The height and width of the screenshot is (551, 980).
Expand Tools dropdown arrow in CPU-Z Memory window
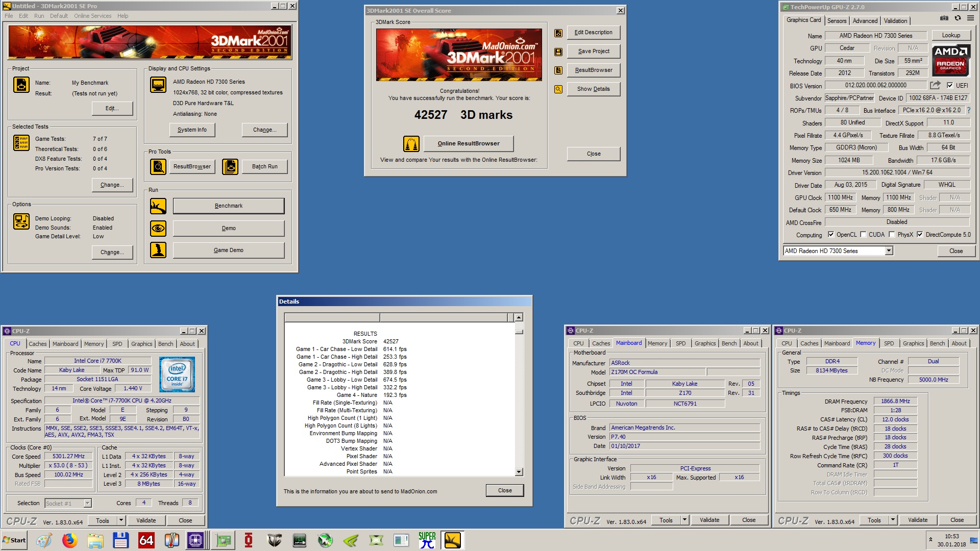coord(893,520)
